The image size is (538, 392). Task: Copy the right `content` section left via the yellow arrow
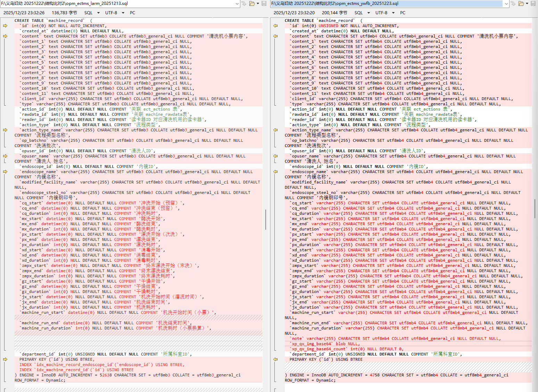click(275, 36)
